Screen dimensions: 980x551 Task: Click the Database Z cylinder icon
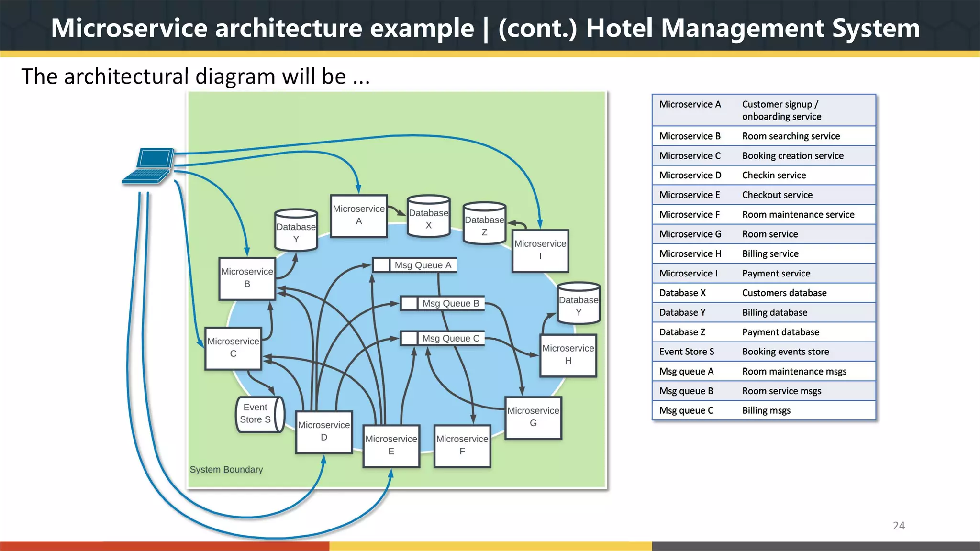pos(484,224)
